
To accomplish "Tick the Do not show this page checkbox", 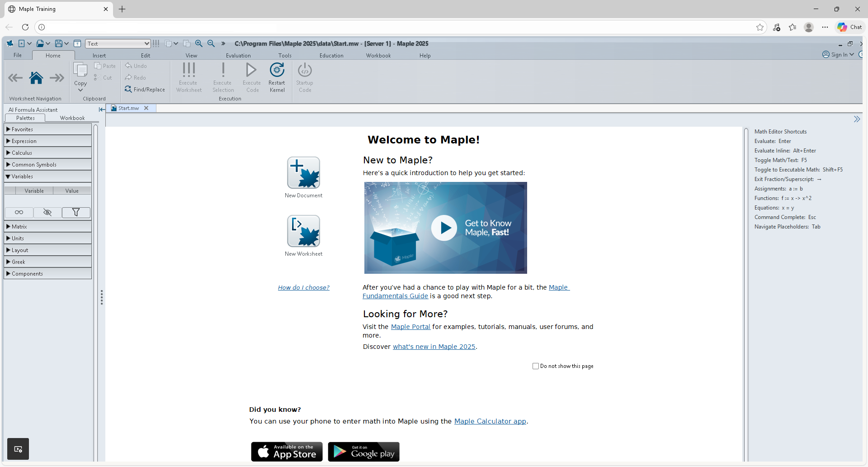I will [536, 366].
